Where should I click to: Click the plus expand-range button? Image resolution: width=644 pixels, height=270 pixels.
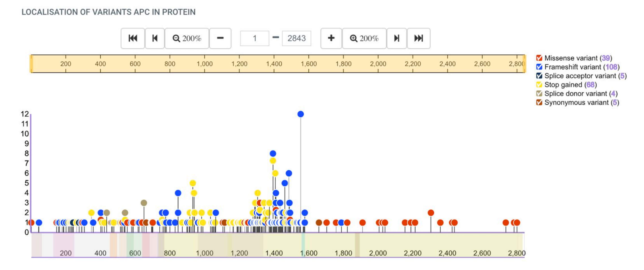click(x=331, y=38)
